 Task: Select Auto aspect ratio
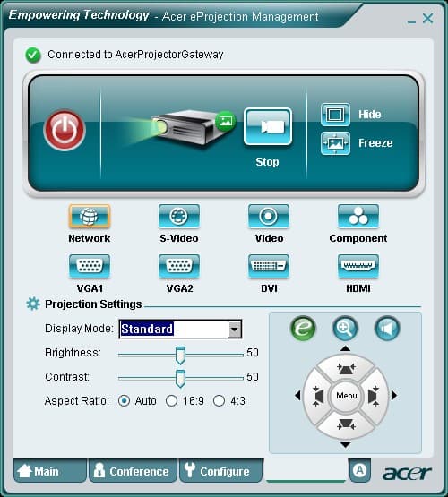(x=124, y=401)
